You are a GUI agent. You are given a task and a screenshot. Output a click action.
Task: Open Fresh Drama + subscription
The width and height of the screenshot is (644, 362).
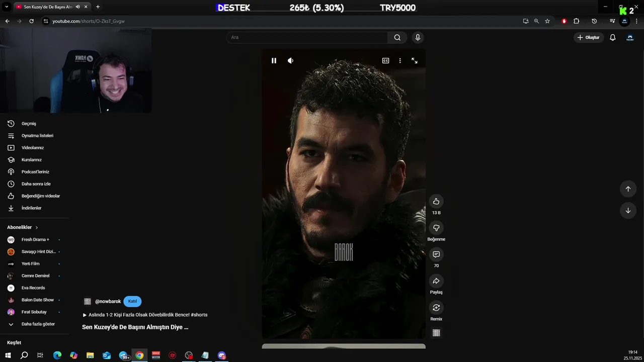click(35, 240)
